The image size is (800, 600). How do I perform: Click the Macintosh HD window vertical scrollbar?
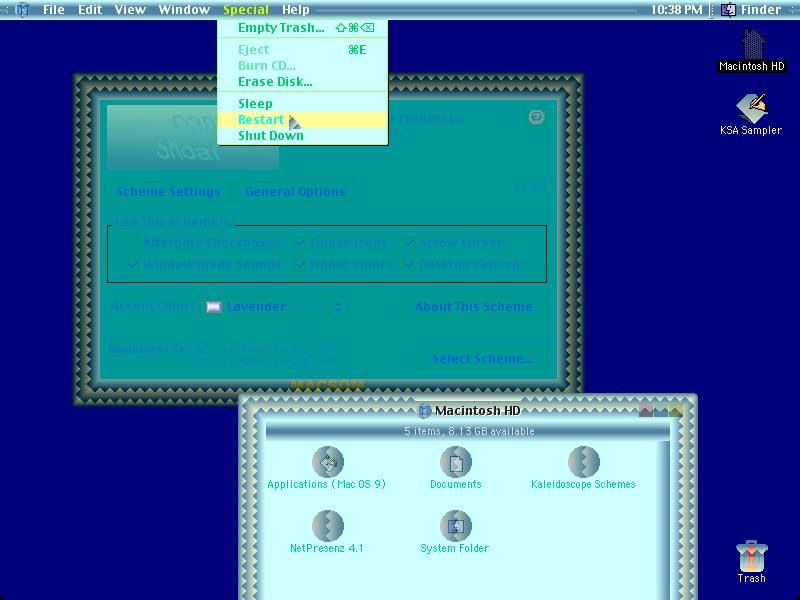(x=664, y=520)
